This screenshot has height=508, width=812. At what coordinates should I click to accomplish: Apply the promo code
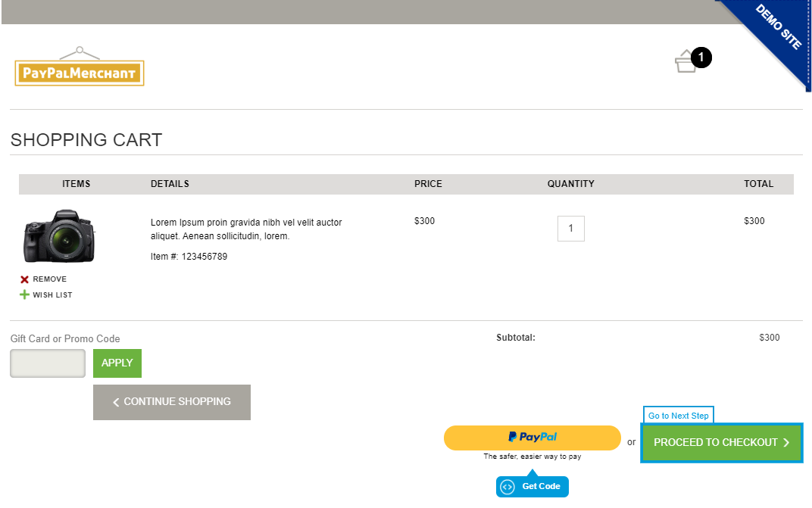pos(117,363)
